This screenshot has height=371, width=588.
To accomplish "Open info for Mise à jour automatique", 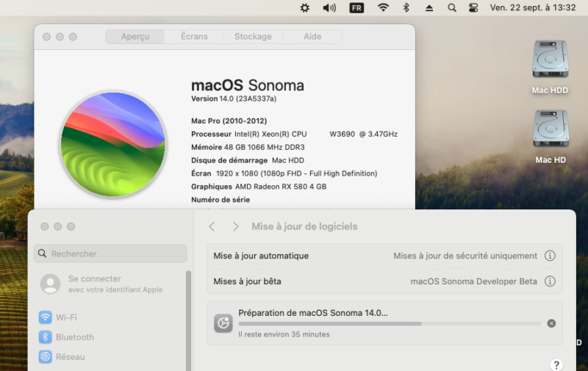I will pos(550,256).
